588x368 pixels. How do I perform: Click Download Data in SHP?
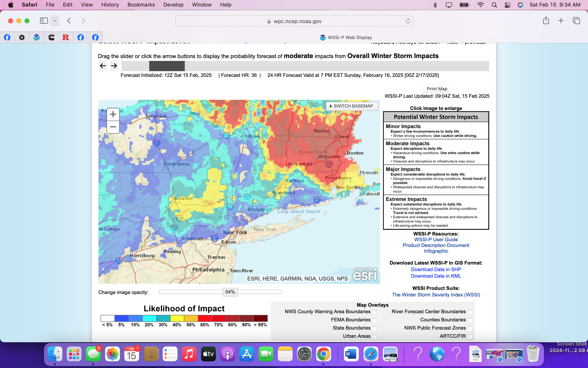click(x=436, y=269)
